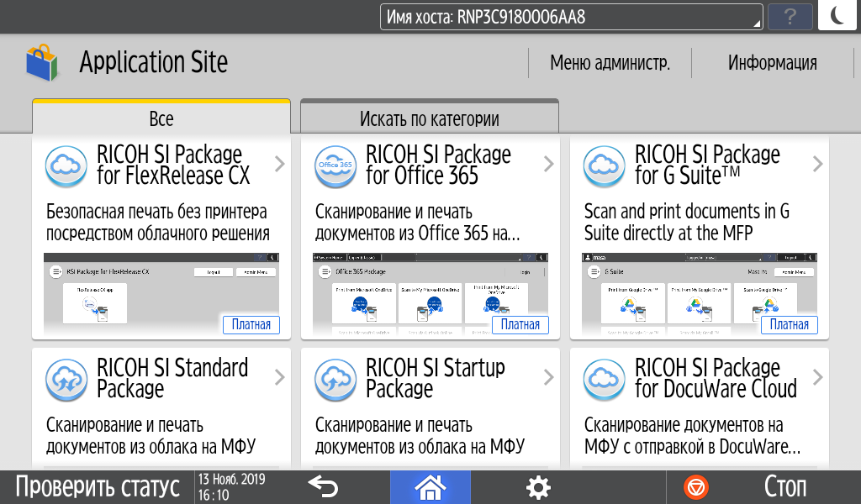Screen dimensions: 861x504
Task: Tap the RICOH SI Standard Package cloud icon
Action: coord(66,380)
